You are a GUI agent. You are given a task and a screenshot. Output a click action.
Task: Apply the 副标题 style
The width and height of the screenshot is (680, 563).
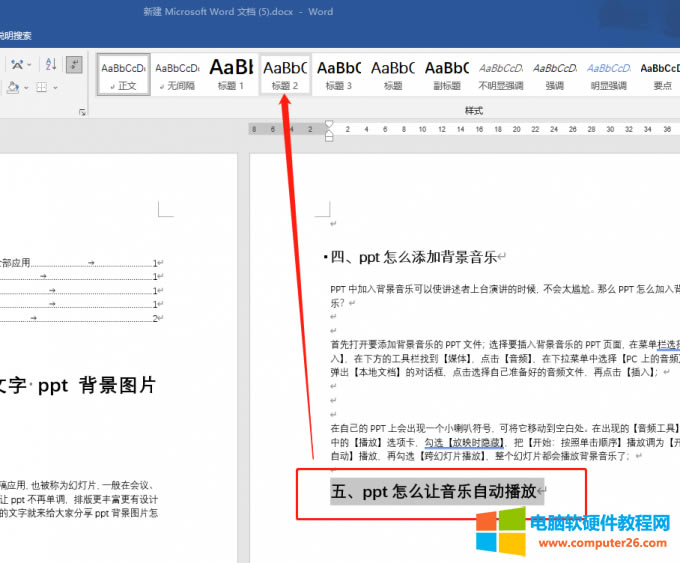click(x=447, y=75)
